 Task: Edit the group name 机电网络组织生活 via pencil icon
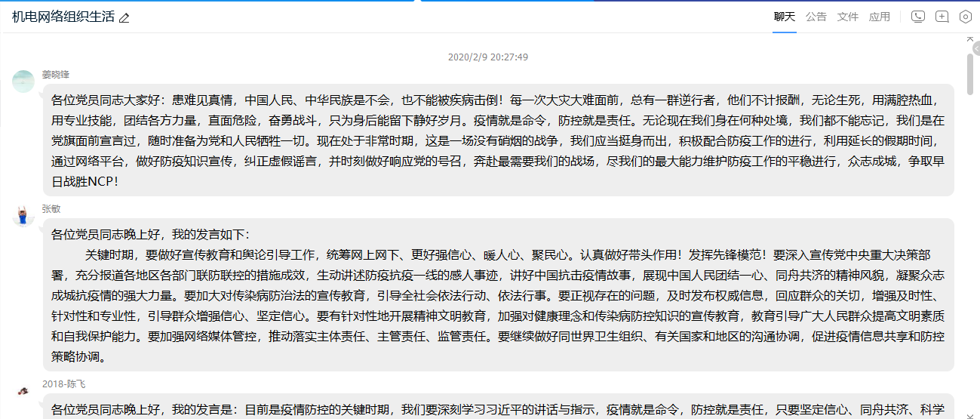coord(124,17)
